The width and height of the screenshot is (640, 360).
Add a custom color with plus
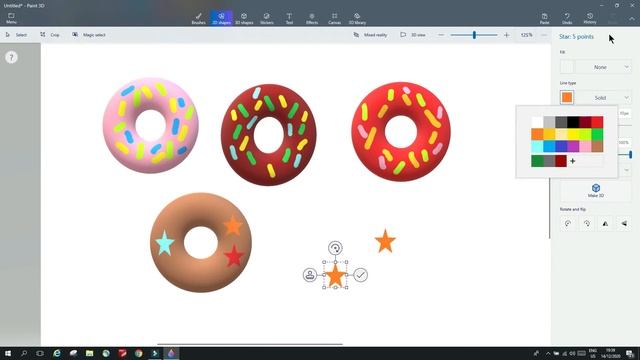(573, 161)
